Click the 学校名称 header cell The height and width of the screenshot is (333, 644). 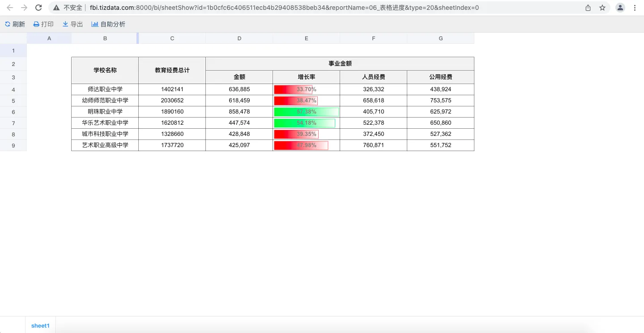[105, 70]
